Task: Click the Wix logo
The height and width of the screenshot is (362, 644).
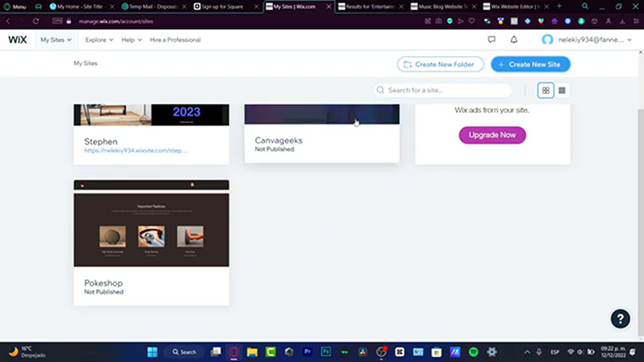Action: [17, 40]
